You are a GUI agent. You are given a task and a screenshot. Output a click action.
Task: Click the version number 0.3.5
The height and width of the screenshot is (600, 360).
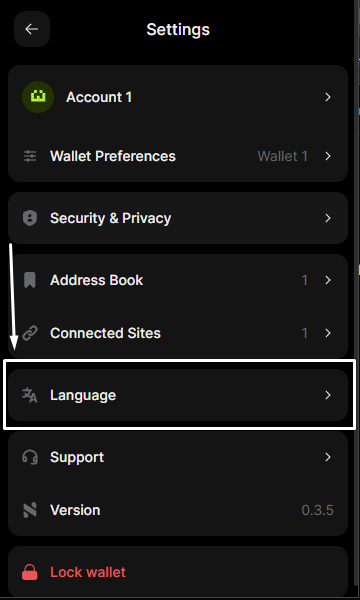317,510
